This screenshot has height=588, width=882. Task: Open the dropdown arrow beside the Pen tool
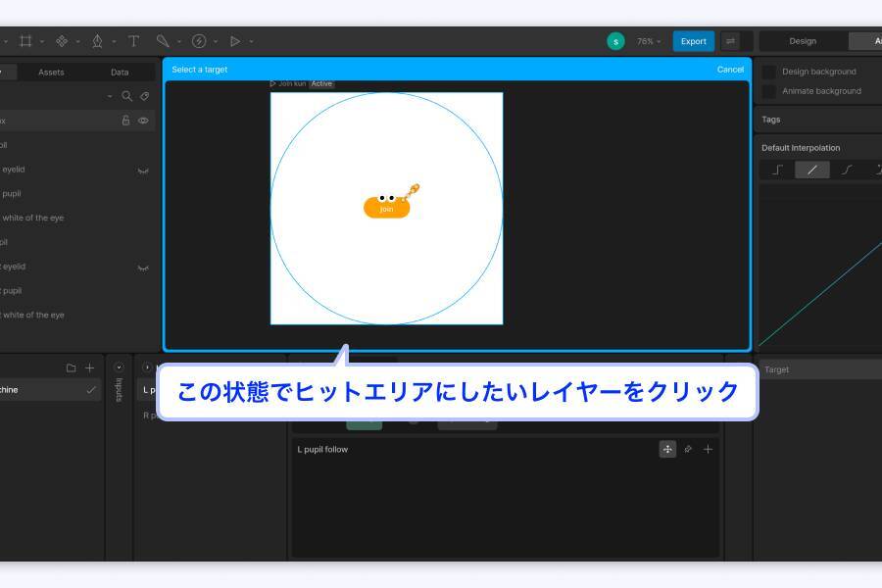tap(114, 41)
